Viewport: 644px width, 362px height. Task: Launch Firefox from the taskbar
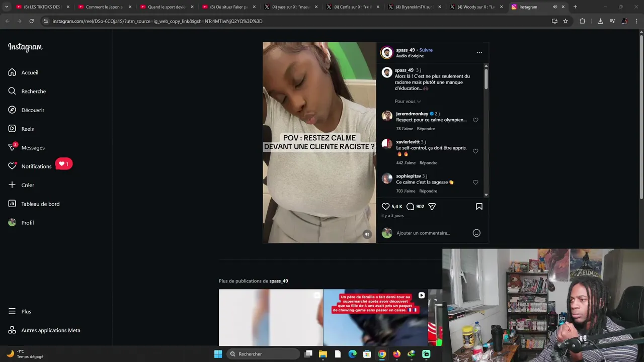coord(396,354)
